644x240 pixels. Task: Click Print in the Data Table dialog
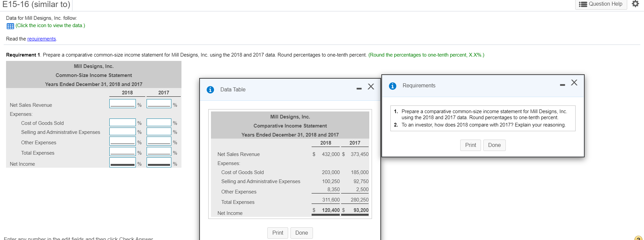tap(277, 233)
